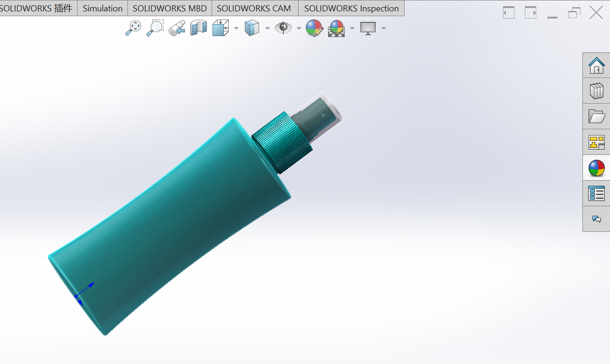Click the Zoom to Fit icon
610x364 pixels.
[x=133, y=28]
